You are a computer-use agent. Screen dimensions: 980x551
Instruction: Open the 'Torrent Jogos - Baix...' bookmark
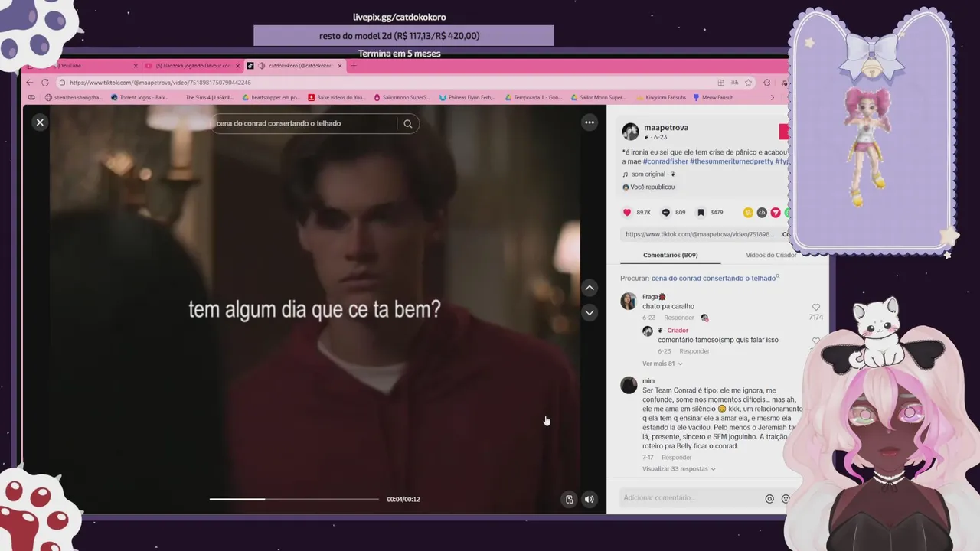(140, 98)
